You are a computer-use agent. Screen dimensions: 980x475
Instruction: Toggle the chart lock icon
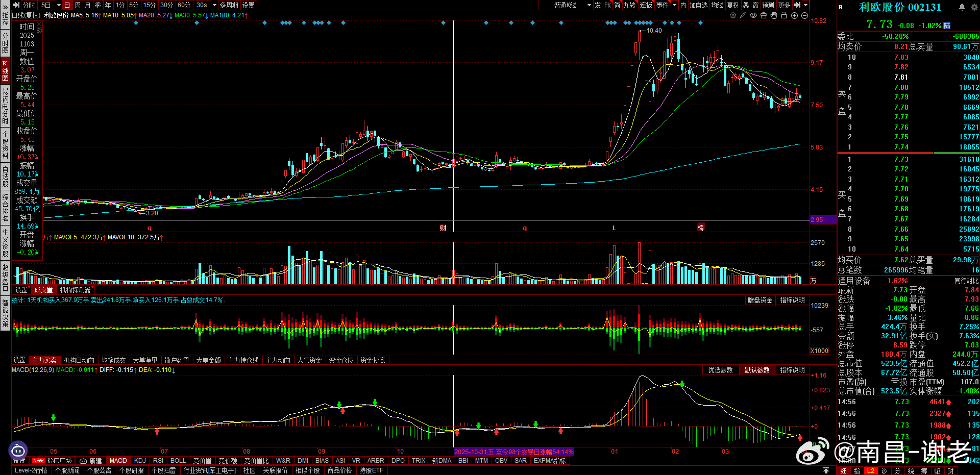click(x=784, y=15)
